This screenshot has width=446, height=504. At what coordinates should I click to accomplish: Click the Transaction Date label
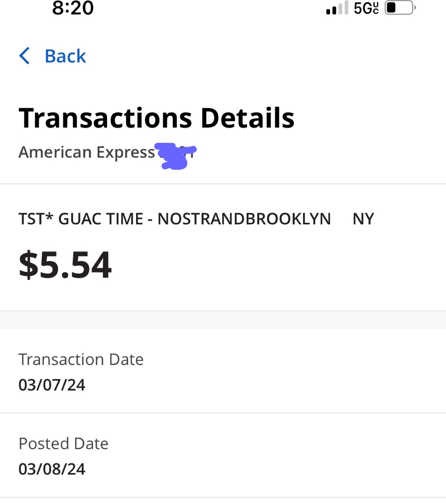point(81,359)
